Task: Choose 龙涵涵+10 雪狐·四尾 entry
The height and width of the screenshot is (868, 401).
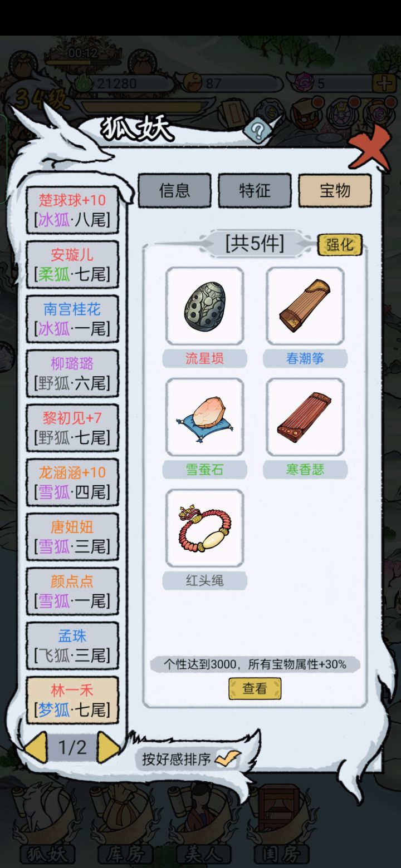Action: [72, 482]
